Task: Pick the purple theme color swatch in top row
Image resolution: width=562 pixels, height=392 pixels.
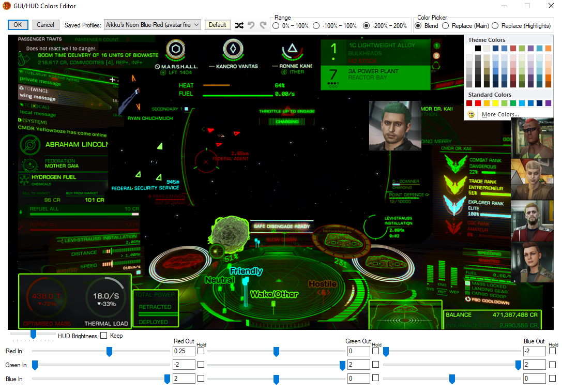Action: tap(530, 49)
